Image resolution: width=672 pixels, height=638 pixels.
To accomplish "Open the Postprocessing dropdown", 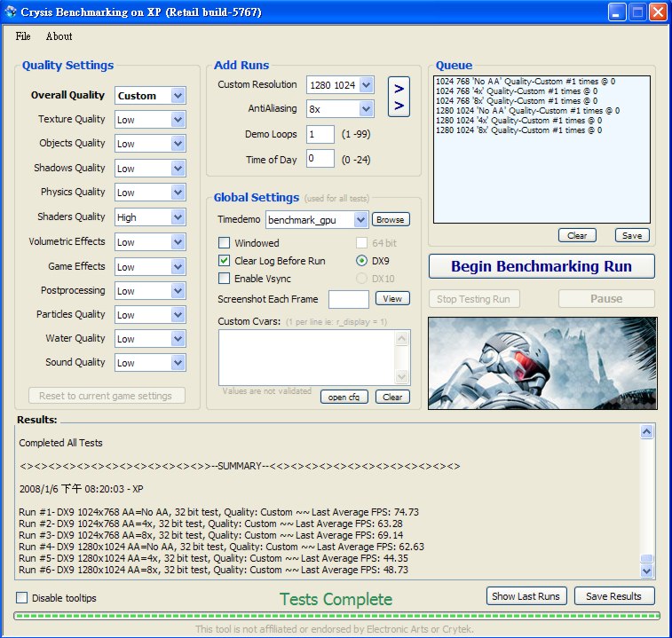I will click(x=178, y=291).
